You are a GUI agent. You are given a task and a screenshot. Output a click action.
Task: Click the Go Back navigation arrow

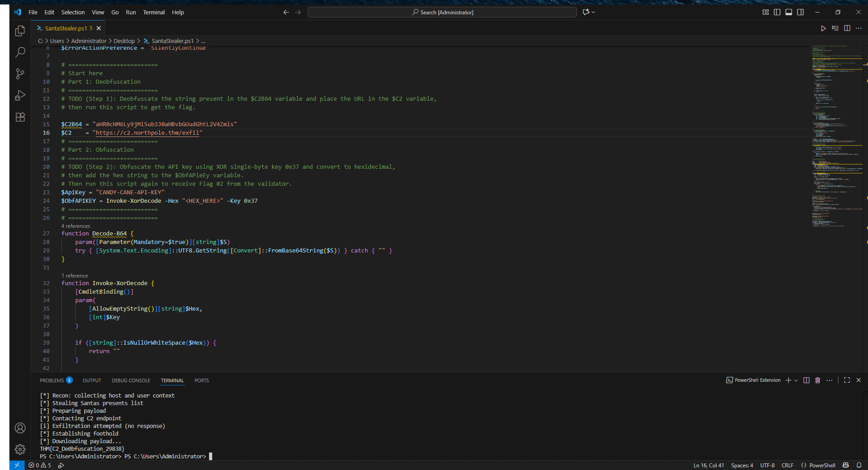[x=286, y=12]
